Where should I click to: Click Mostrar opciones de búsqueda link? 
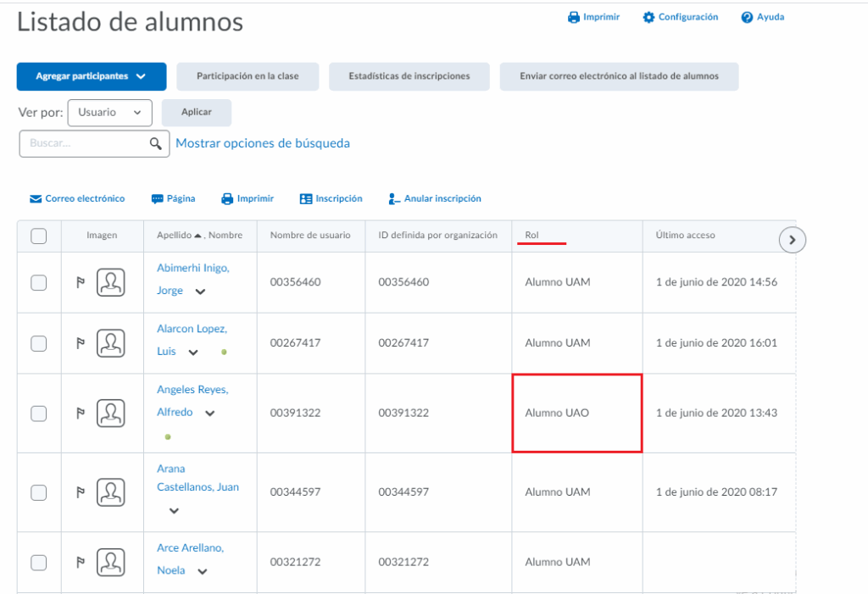click(263, 143)
